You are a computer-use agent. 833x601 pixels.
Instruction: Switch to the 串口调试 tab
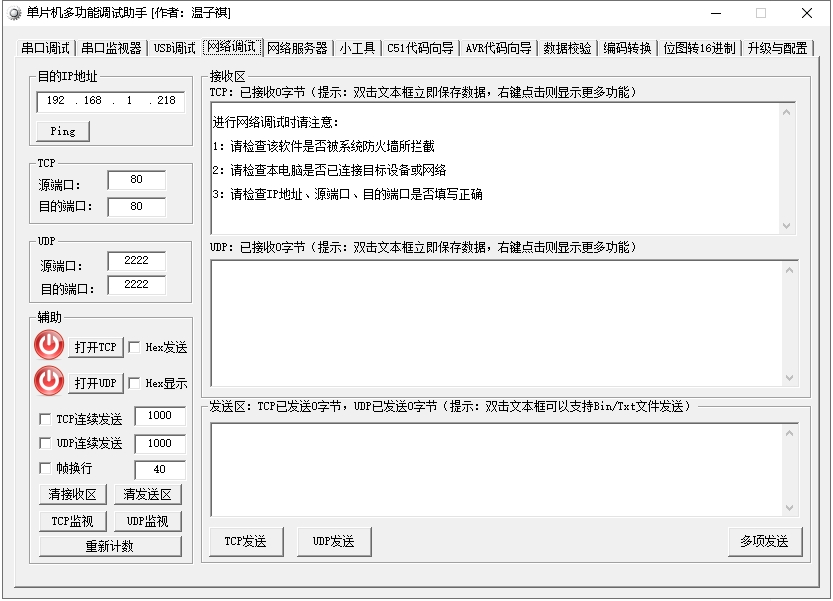(45, 48)
